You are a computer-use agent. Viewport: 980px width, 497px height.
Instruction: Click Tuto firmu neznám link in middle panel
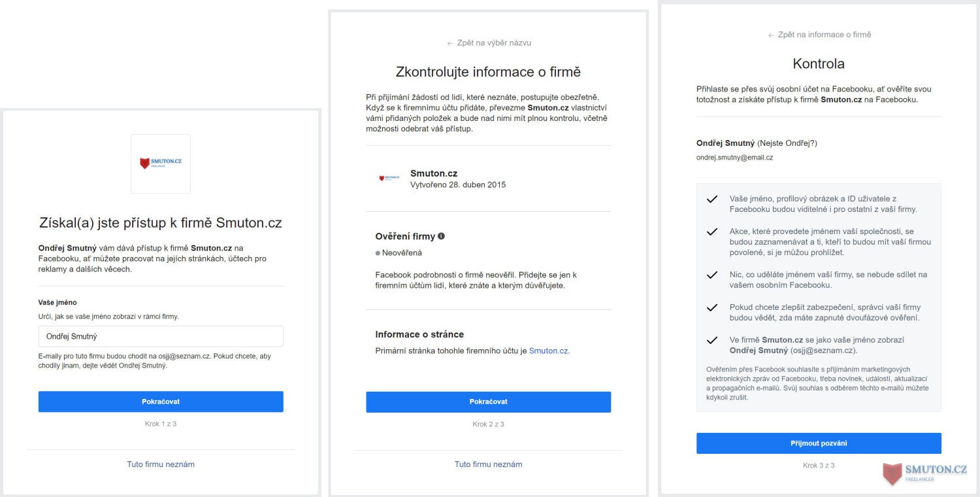pos(488,464)
